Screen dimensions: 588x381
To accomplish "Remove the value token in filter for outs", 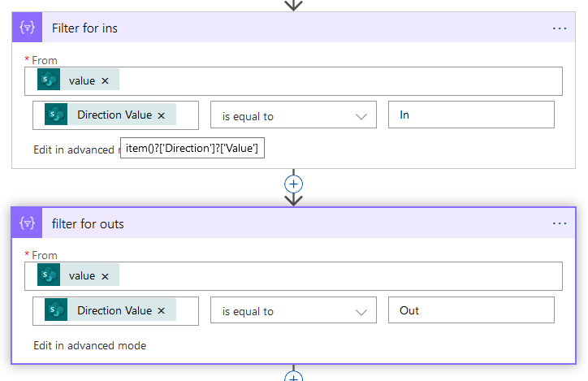I will coord(105,276).
